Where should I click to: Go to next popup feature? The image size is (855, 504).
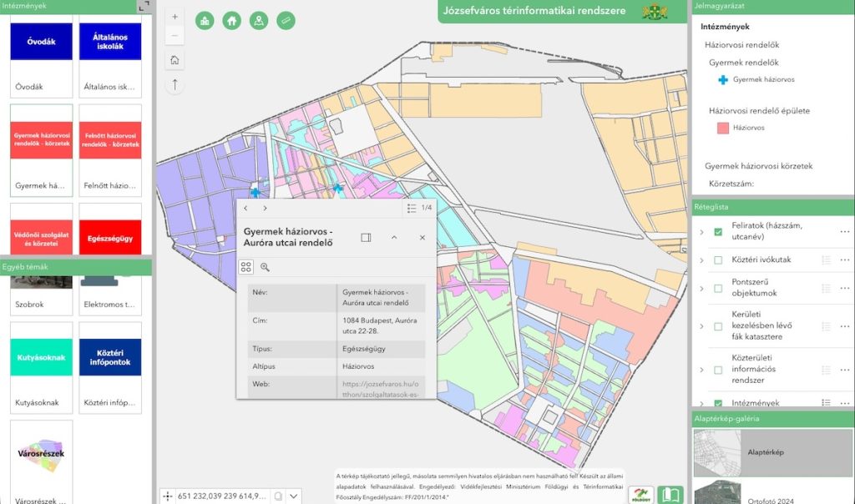coord(265,208)
